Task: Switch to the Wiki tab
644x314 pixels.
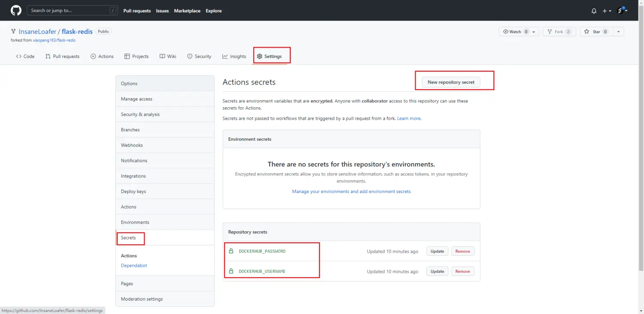Action: pyautogui.click(x=168, y=56)
